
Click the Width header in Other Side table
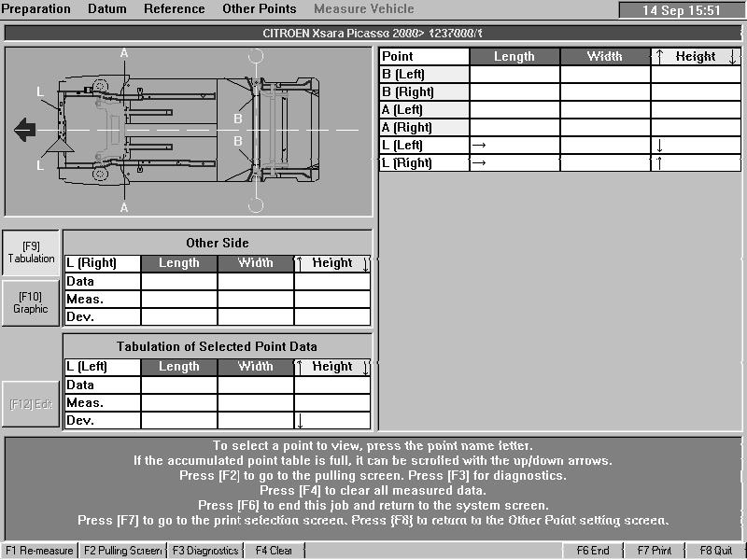pos(256,263)
